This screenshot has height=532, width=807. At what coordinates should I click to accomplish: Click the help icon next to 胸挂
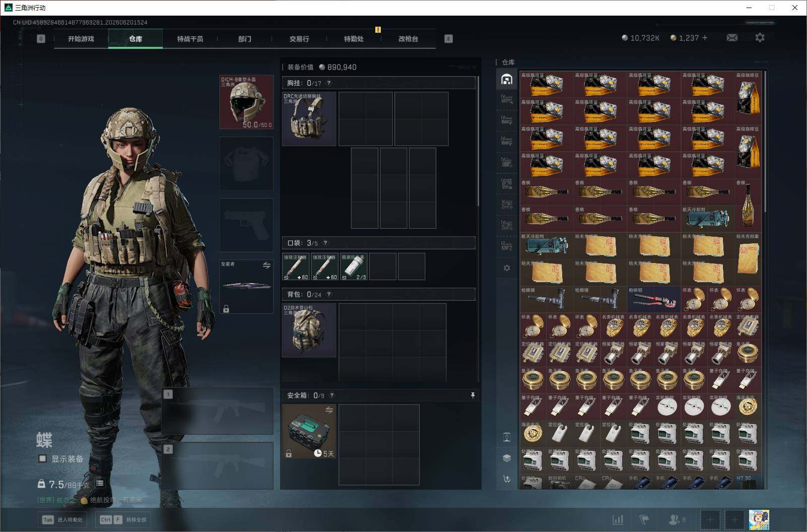(x=329, y=83)
